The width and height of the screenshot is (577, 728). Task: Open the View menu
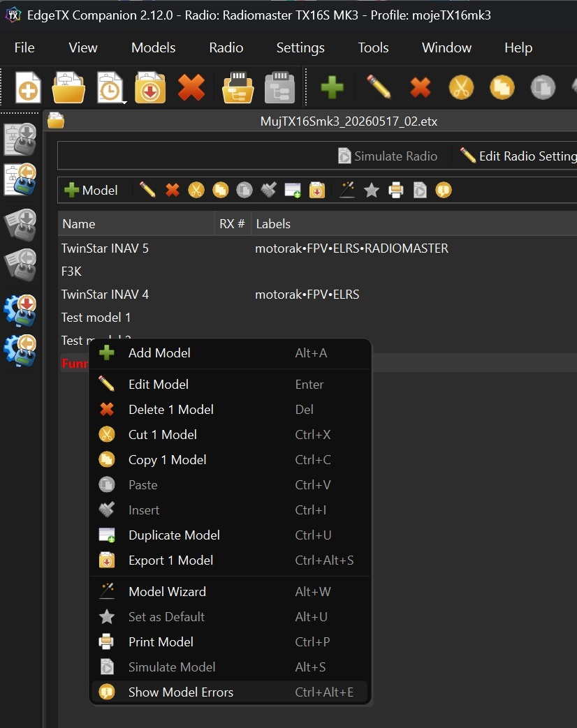tap(83, 47)
